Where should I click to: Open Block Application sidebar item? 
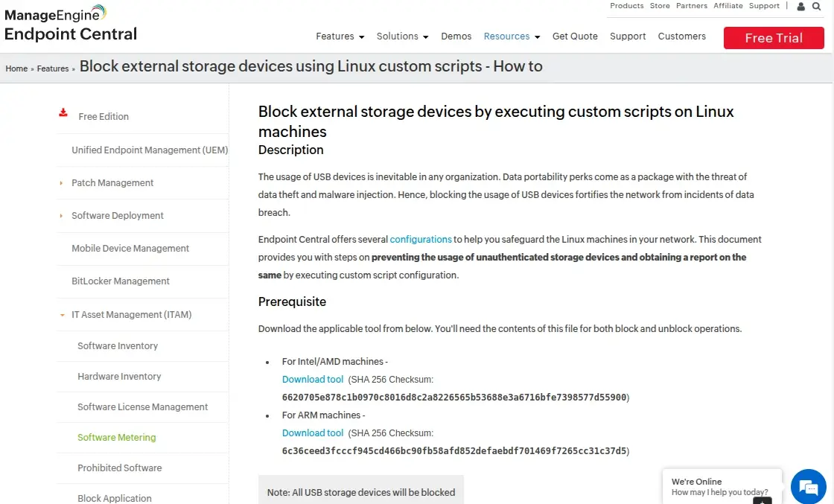[115, 498]
